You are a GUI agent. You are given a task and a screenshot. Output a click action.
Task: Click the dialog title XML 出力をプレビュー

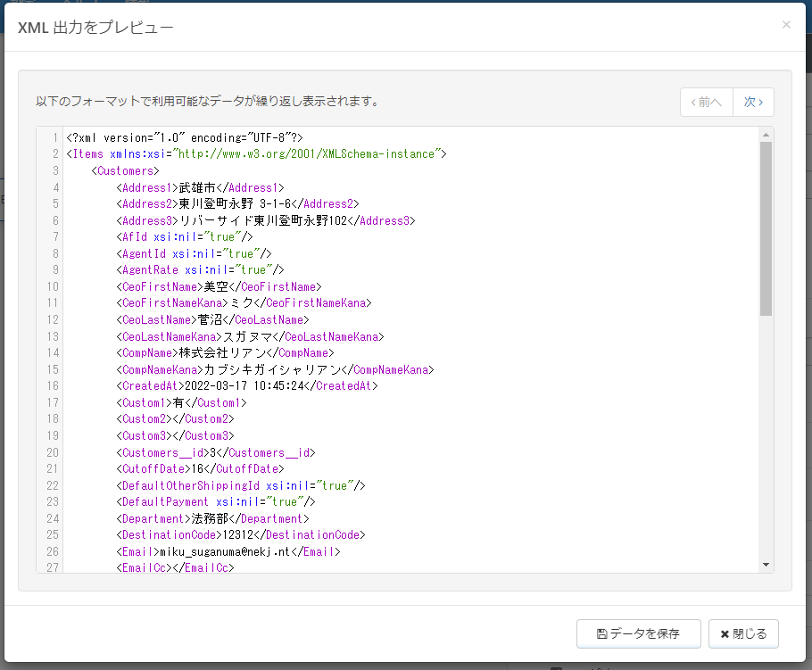point(95,28)
